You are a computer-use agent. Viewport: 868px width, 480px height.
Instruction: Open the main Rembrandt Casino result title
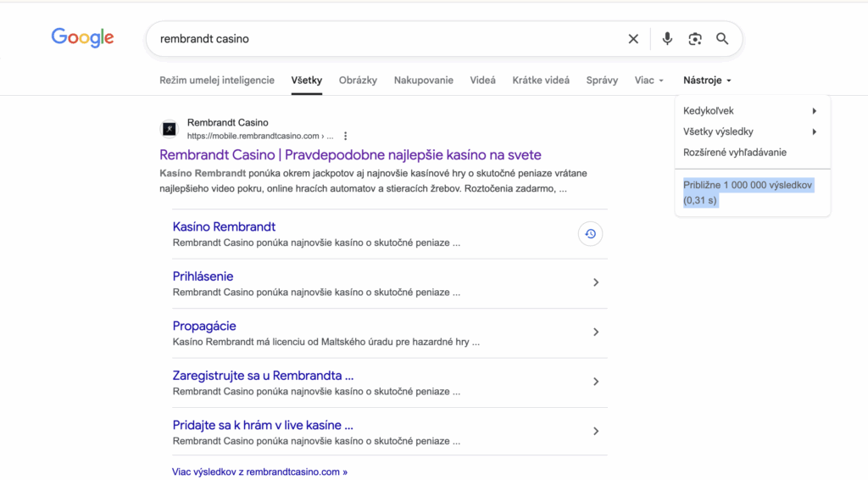point(350,155)
